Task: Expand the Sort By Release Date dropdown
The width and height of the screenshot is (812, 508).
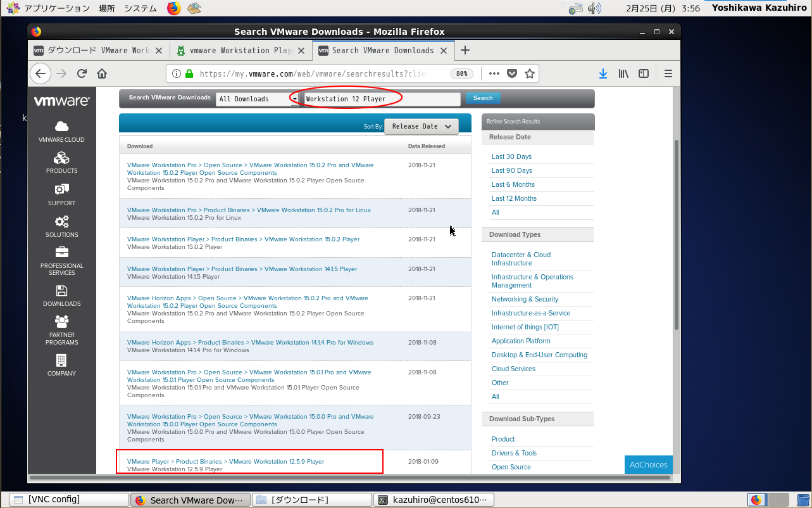Action: coord(422,126)
